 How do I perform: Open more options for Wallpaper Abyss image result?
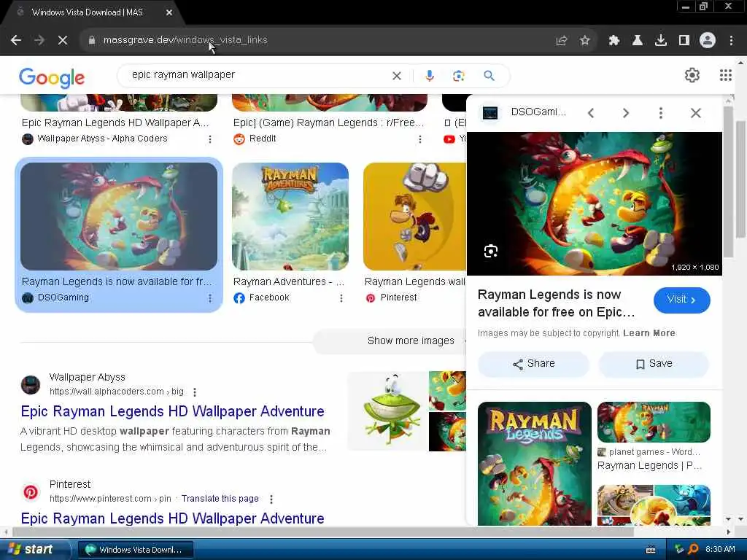[x=209, y=139]
